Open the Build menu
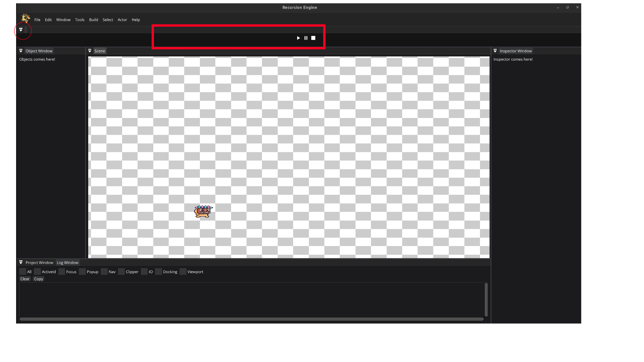This screenshot has width=644, height=362. [x=93, y=20]
